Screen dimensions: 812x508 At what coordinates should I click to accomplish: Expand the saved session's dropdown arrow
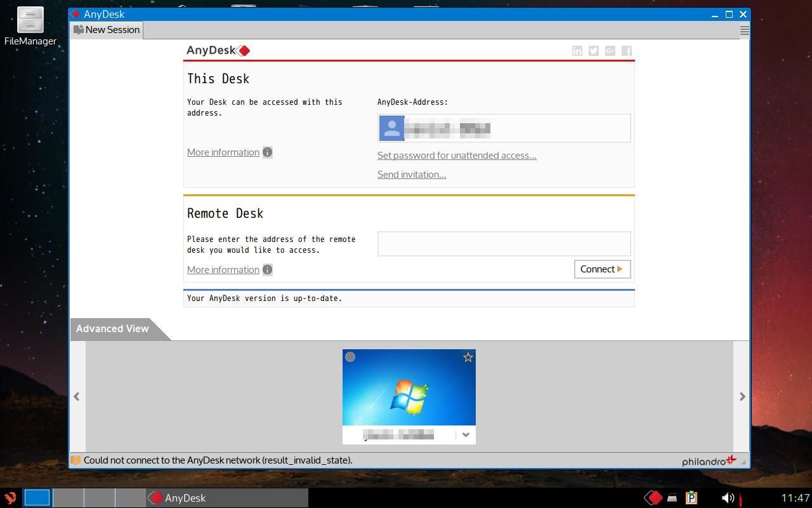466,434
